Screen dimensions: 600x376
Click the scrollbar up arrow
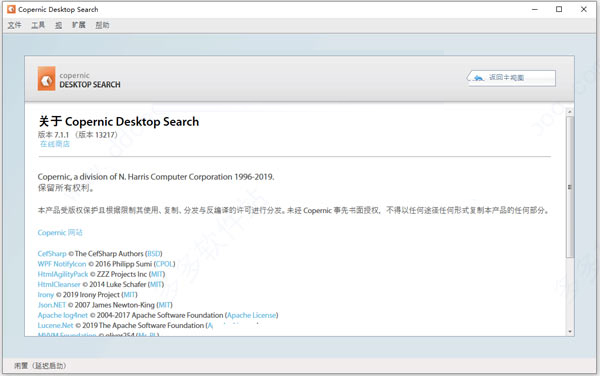[x=570, y=112]
